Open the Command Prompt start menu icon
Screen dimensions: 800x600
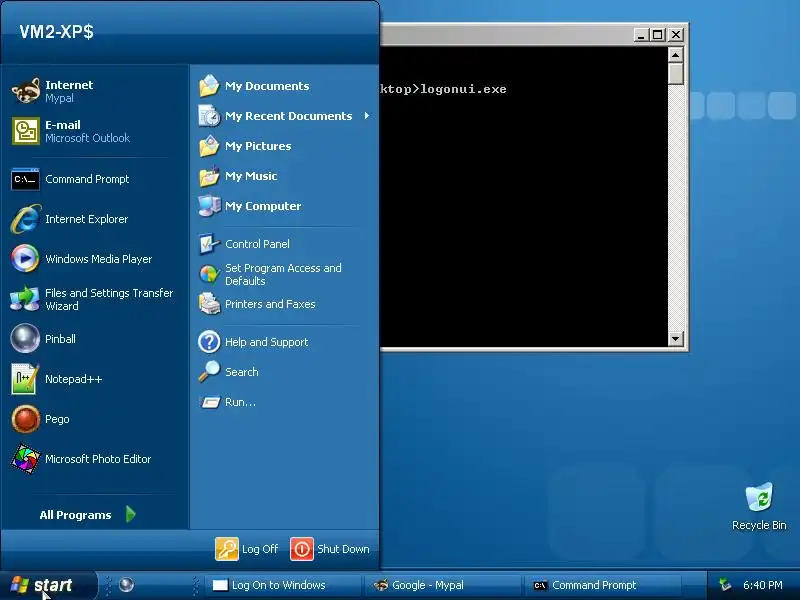pyautogui.click(x=25, y=179)
